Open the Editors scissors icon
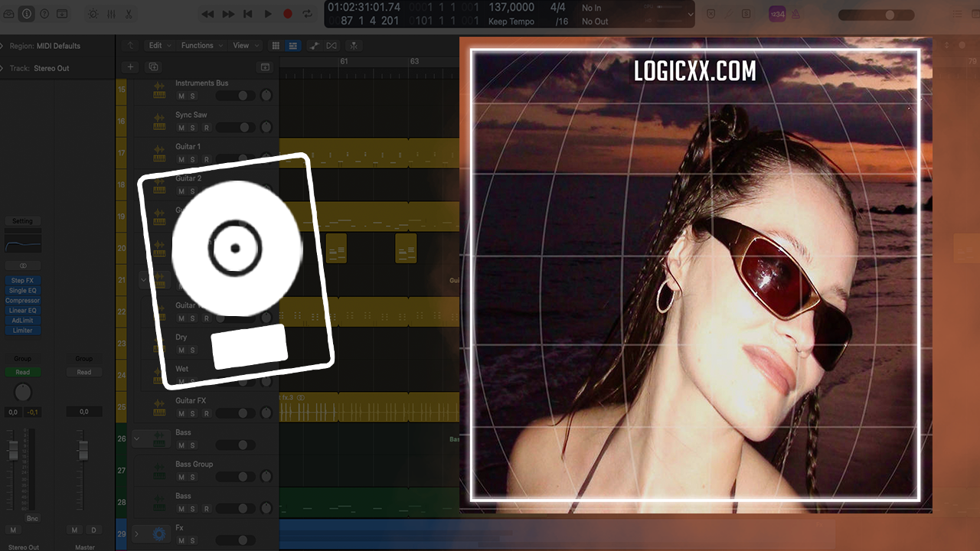The width and height of the screenshot is (980, 551). coord(129,14)
